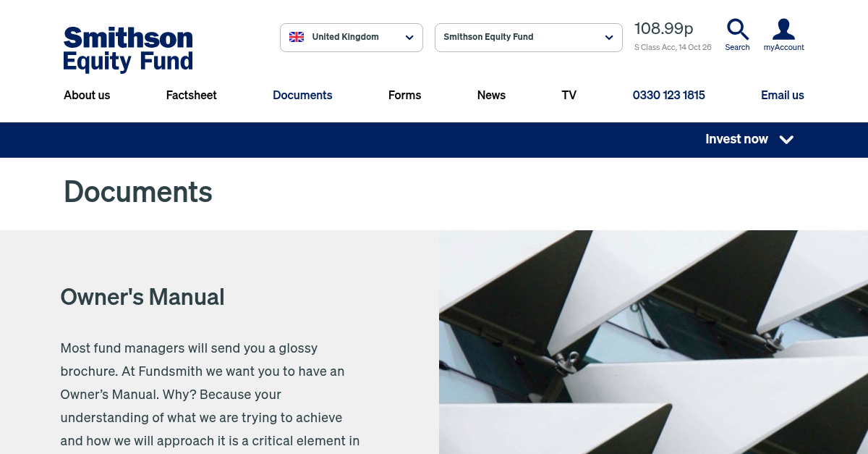The width and height of the screenshot is (868, 454).
Task: Open the Factsheet menu item
Action: click(x=192, y=95)
